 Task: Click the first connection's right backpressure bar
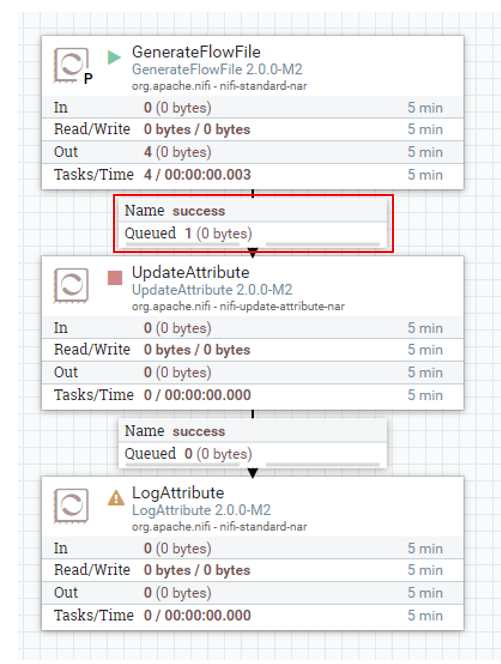tap(323, 244)
